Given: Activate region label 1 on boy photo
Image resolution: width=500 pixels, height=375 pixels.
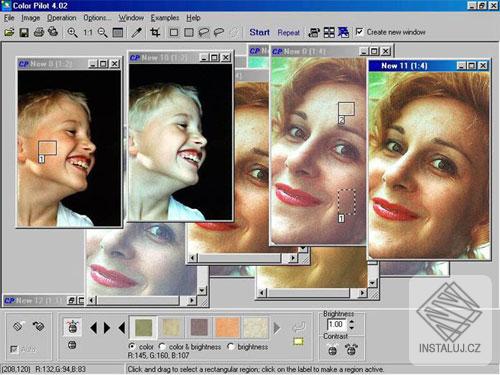Looking at the screenshot, I should click(42, 159).
